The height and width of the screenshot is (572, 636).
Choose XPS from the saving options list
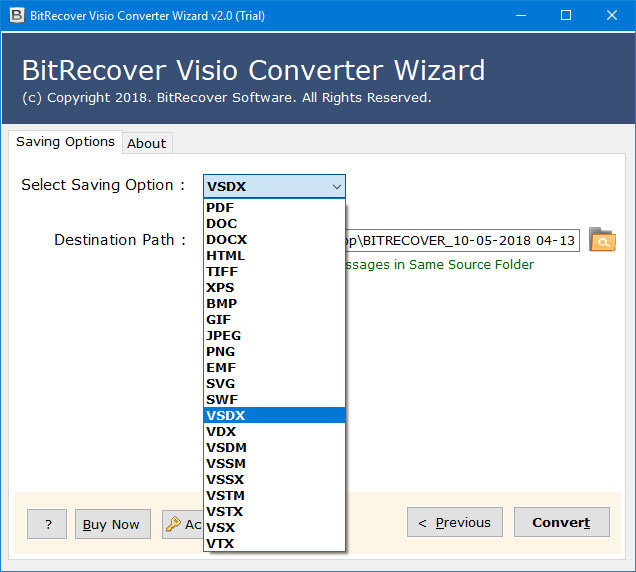[x=274, y=288]
